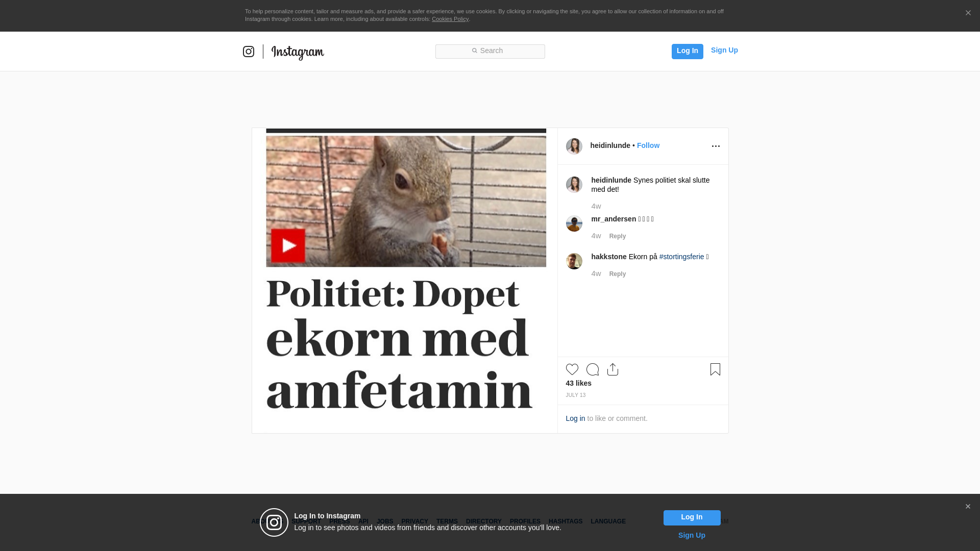980x551 pixels.
Task: View hakkstone profile picture
Action: [x=574, y=261]
